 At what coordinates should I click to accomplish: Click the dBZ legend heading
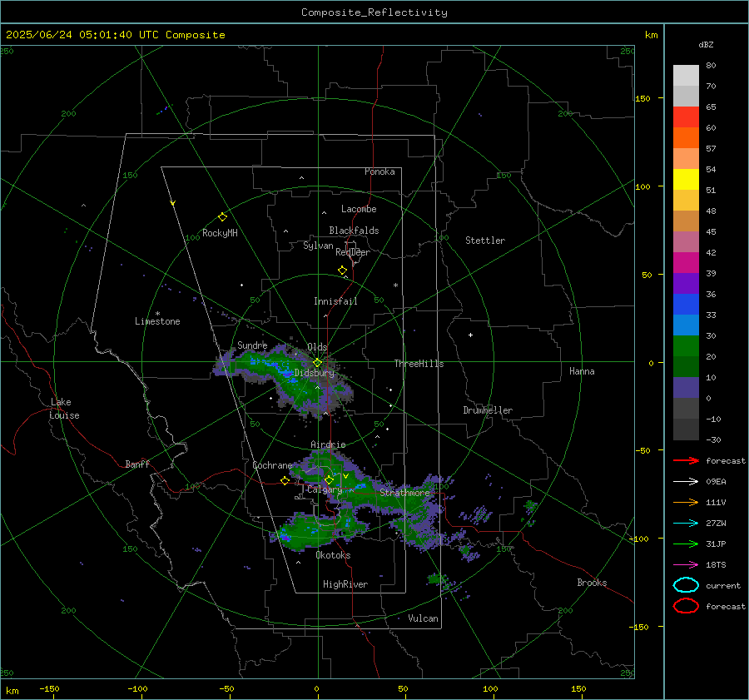(x=706, y=44)
